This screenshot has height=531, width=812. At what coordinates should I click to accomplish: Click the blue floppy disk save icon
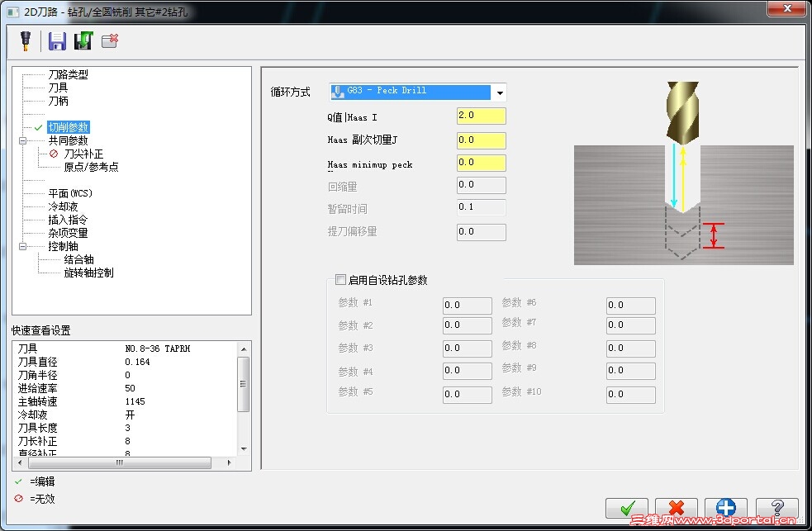point(57,41)
